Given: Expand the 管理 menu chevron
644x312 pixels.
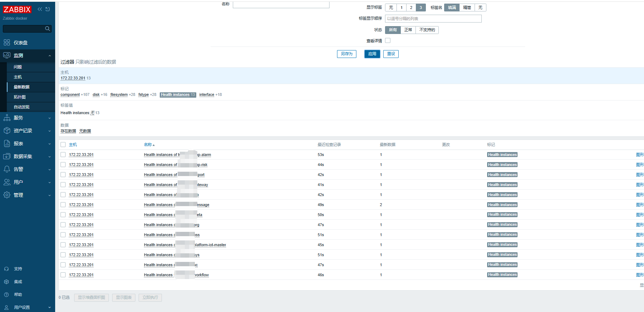Looking at the screenshot, I should [x=49, y=195].
